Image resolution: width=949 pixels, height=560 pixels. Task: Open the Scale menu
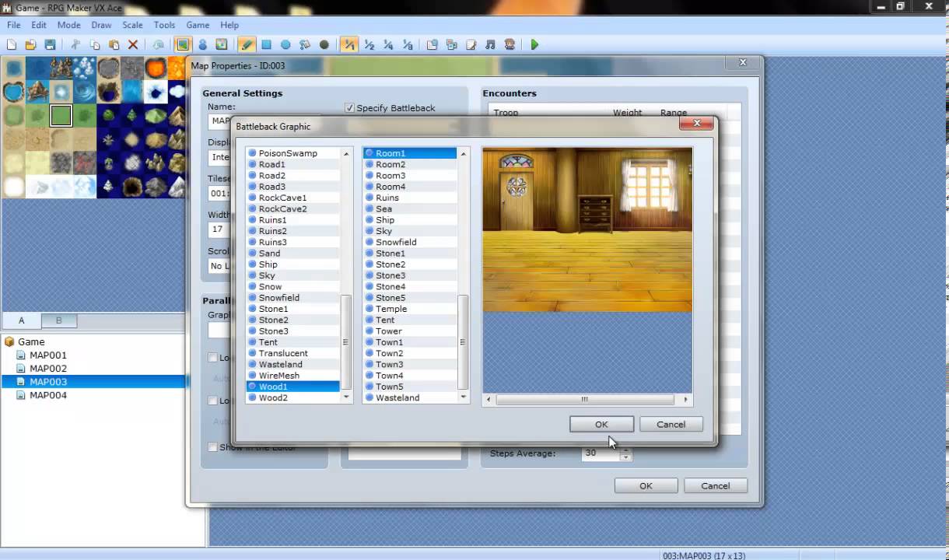[132, 25]
